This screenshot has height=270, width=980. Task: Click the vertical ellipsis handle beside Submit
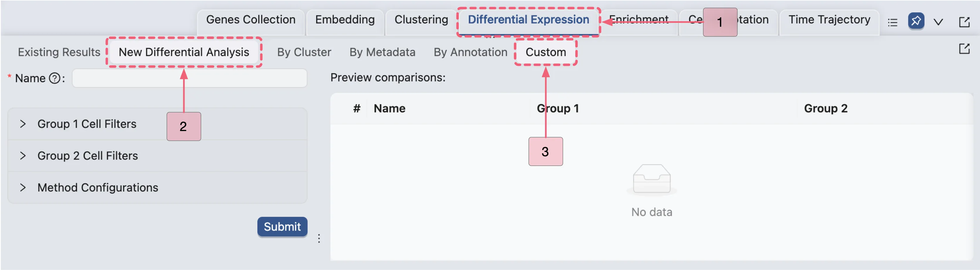coord(319,239)
